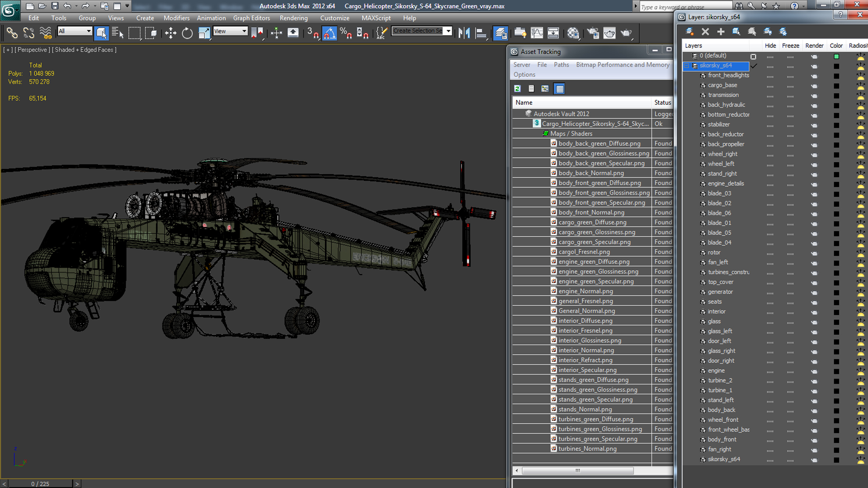Activate the Select and Rotate tool
The width and height of the screenshot is (868, 488).
[187, 33]
